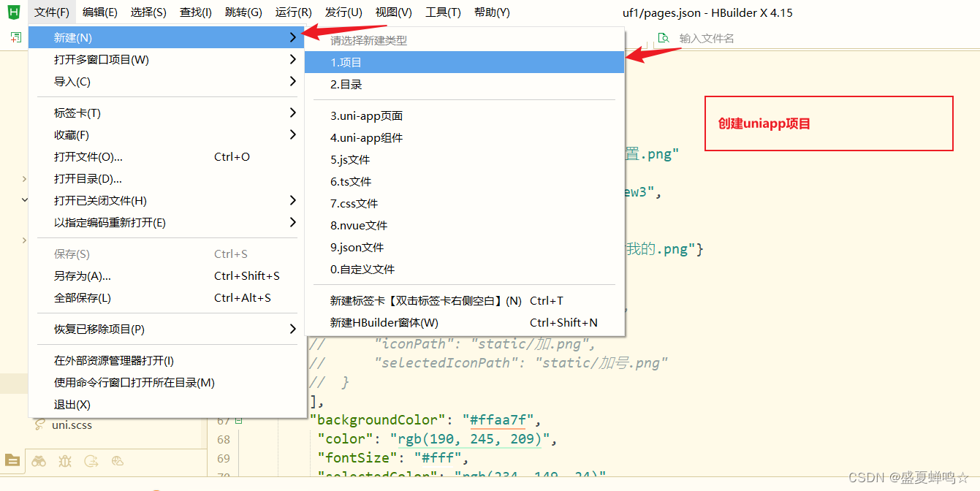Open the project manager folder icon

(x=12, y=460)
